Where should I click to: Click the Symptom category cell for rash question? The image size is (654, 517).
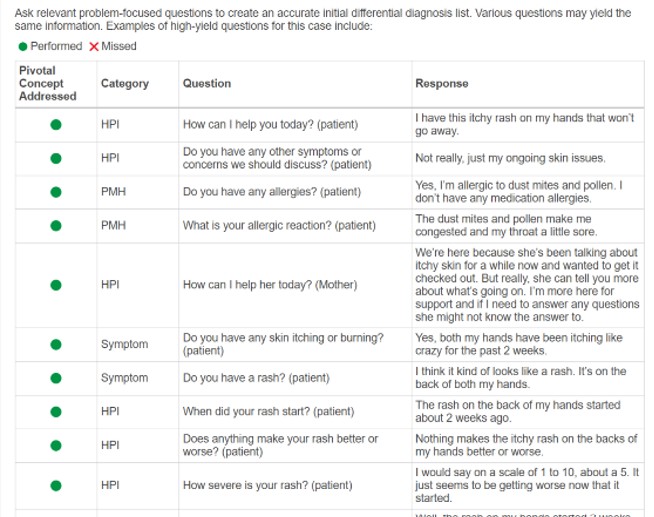124,378
